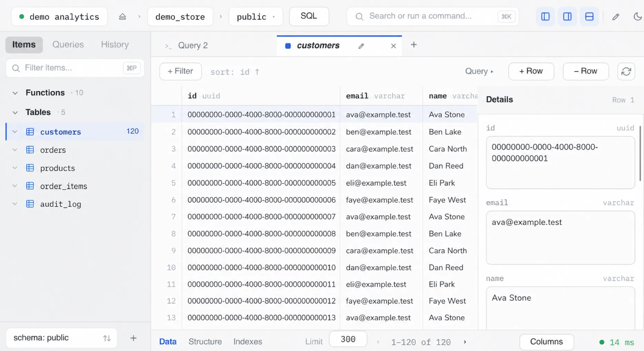Go to next page arrow
Viewport: 644px width, 351px height.
465,342
